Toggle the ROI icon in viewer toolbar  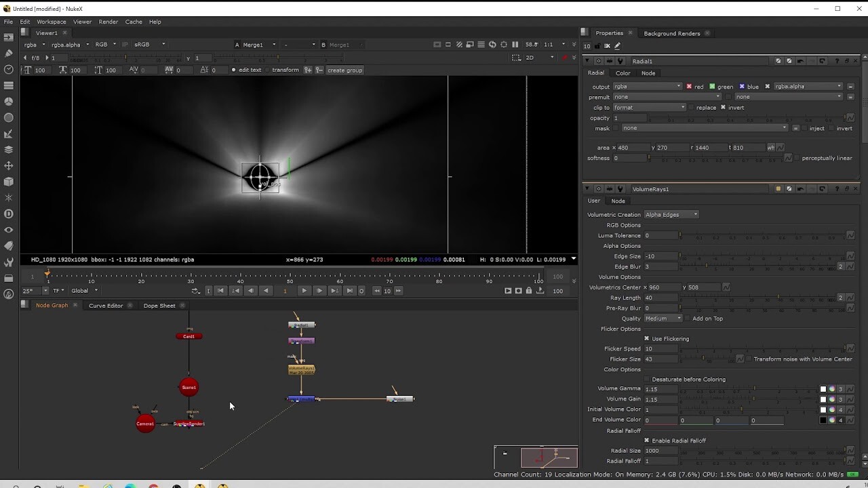tap(504, 44)
